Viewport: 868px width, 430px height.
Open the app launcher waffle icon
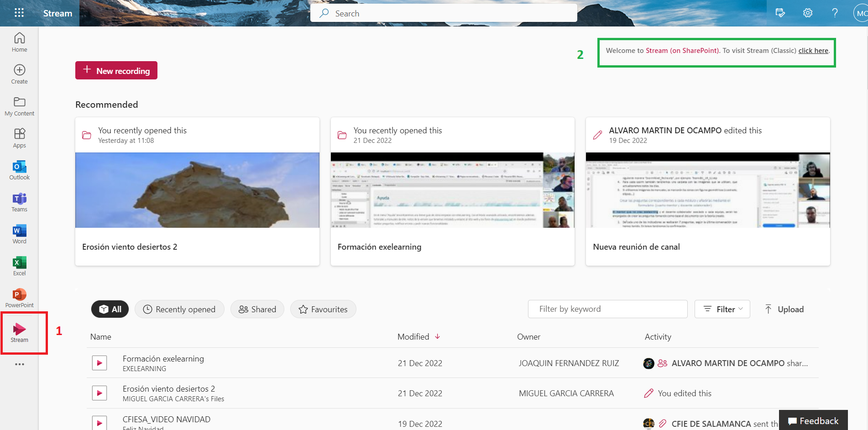coord(19,13)
